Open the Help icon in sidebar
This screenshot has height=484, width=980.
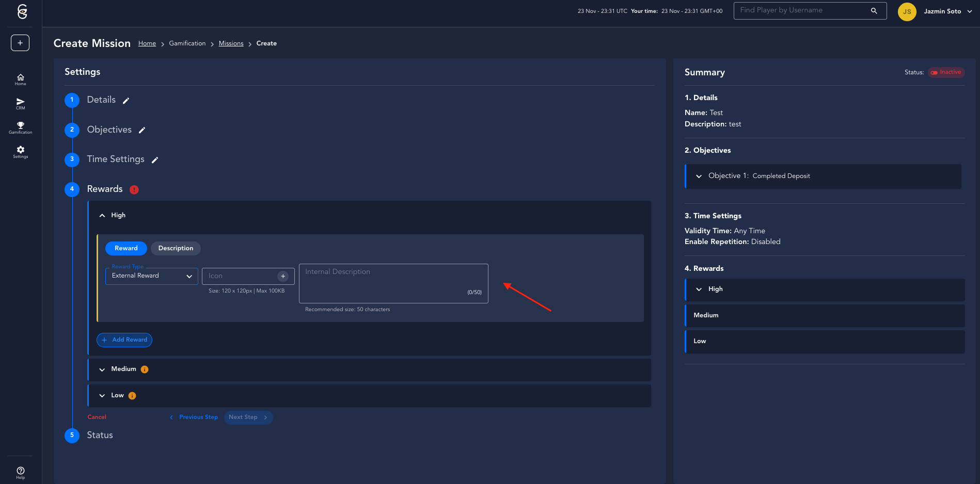[x=20, y=472]
